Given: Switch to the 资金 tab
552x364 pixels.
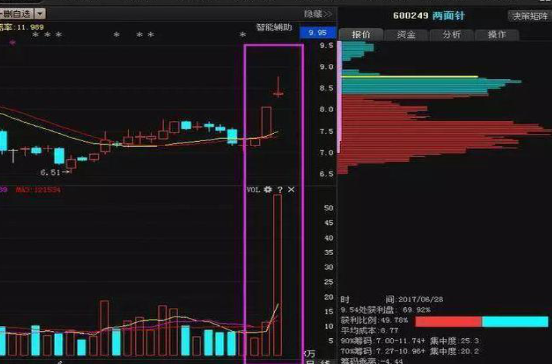Looking at the screenshot, I should pos(406,34).
